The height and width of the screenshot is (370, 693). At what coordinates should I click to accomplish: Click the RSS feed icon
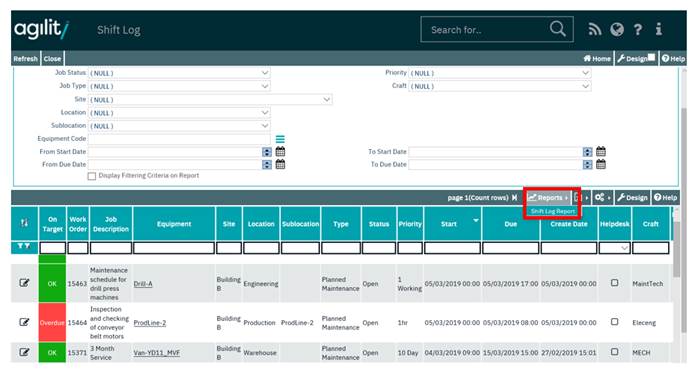tap(594, 30)
